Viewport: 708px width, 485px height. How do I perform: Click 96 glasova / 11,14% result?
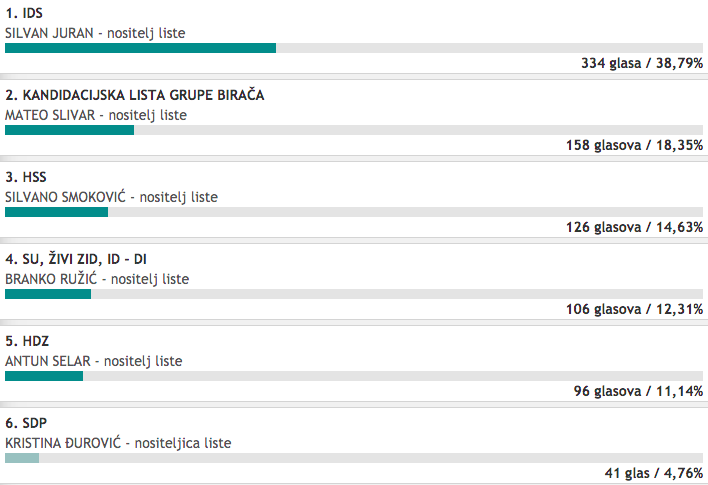pyautogui.click(x=638, y=391)
